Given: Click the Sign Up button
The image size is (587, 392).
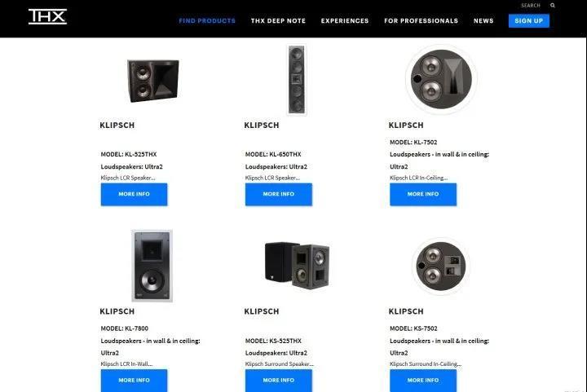Looking at the screenshot, I should pos(528,21).
